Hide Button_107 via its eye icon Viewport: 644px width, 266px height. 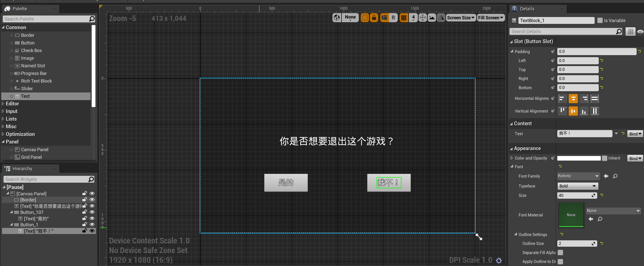click(92, 212)
